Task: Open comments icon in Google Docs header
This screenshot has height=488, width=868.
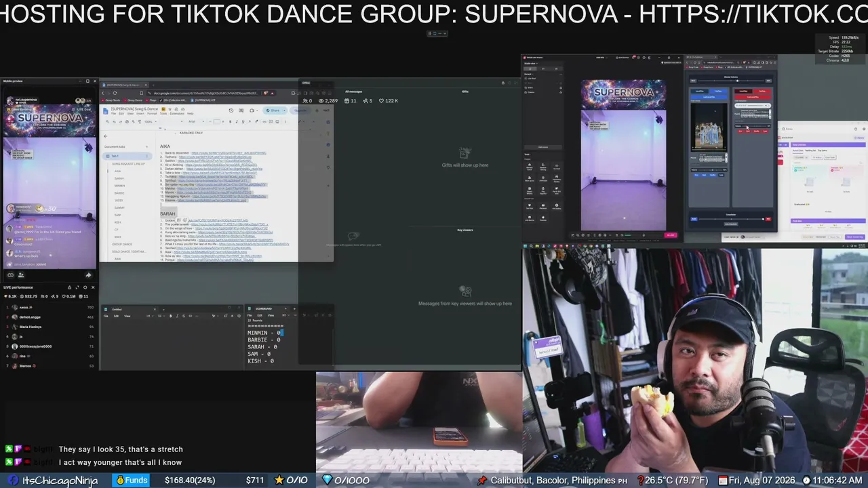Action: pyautogui.click(x=241, y=110)
